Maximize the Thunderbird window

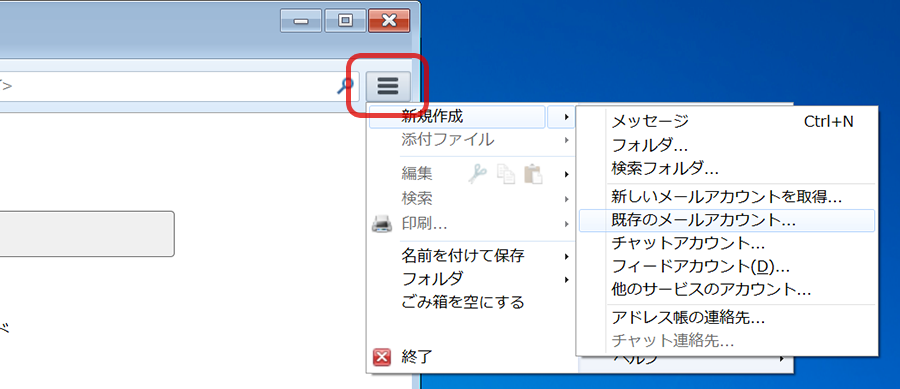(x=345, y=21)
